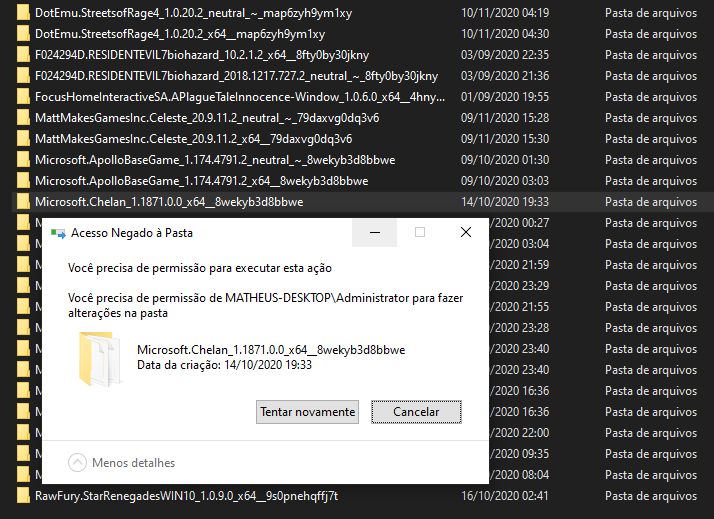Viewport: 714px width, 519px height.
Task: Click folder icon of Celeste x64 row
Action: (23, 139)
